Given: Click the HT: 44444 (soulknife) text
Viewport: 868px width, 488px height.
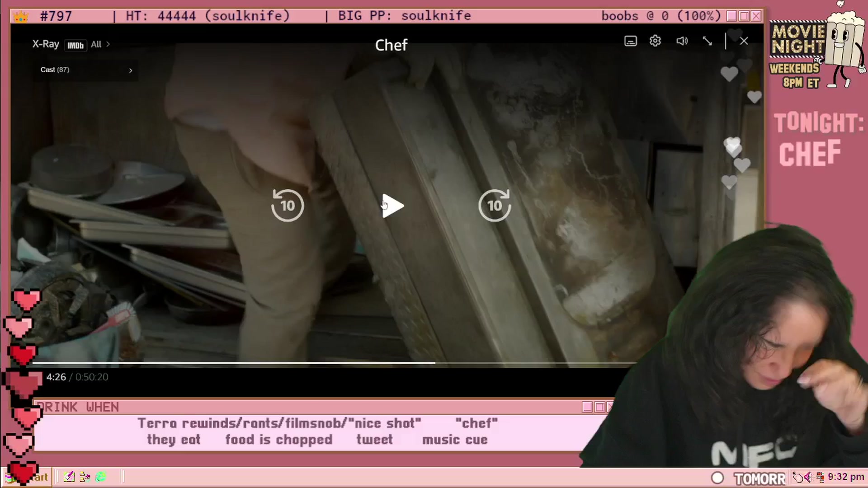Looking at the screenshot, I should pyautogui.click(x=208, y=16).
